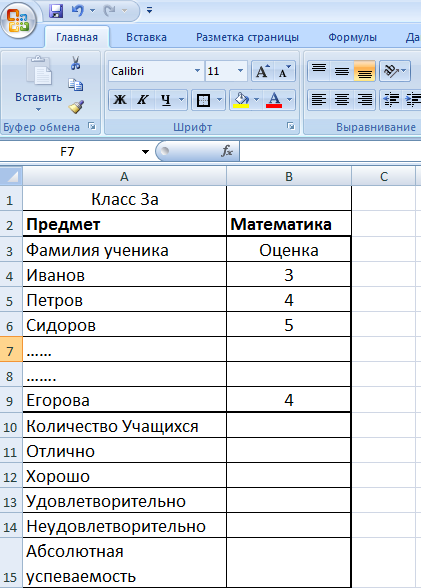Decrease font size with small A
421x588 pixels.
[285, 71]
